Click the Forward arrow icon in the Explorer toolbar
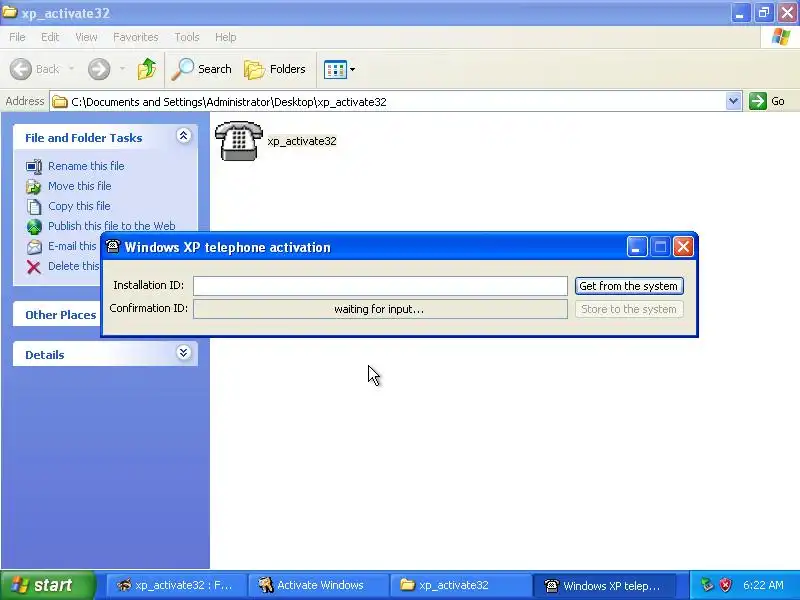800x600 pixels. point(99,69)
